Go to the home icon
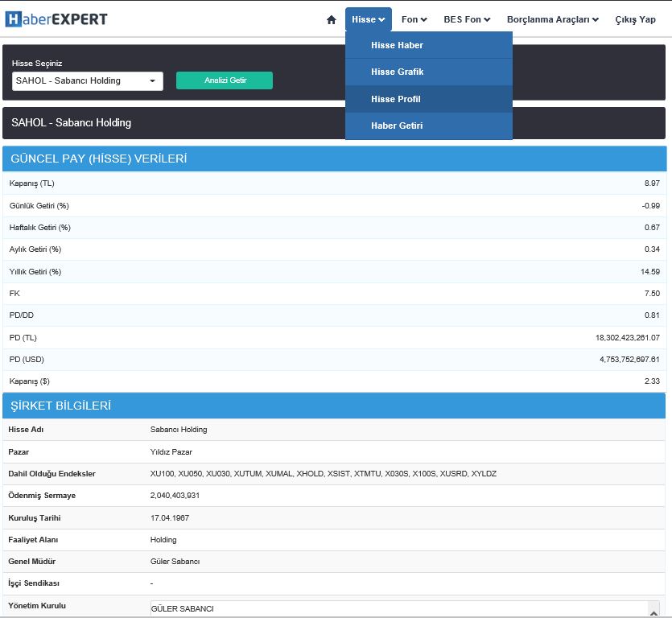This screenshot has height=618, width=672. (x=332, y=19)
